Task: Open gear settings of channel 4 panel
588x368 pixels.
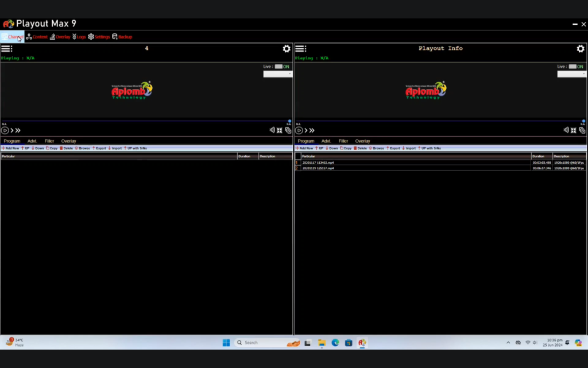Action: pos(286,49)
